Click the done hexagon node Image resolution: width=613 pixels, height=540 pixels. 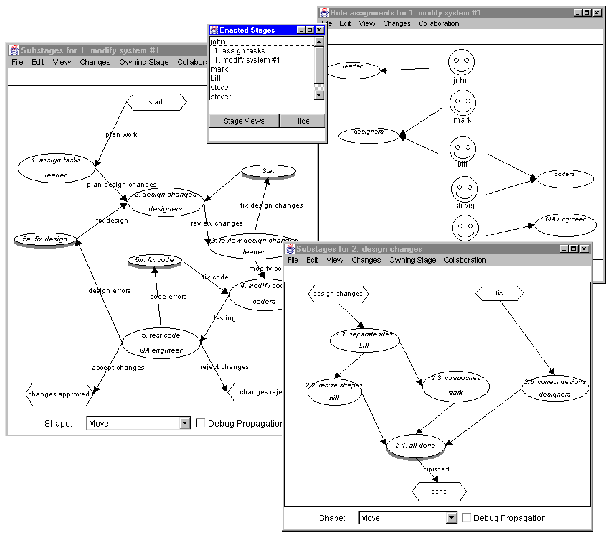tap(440, 491)
